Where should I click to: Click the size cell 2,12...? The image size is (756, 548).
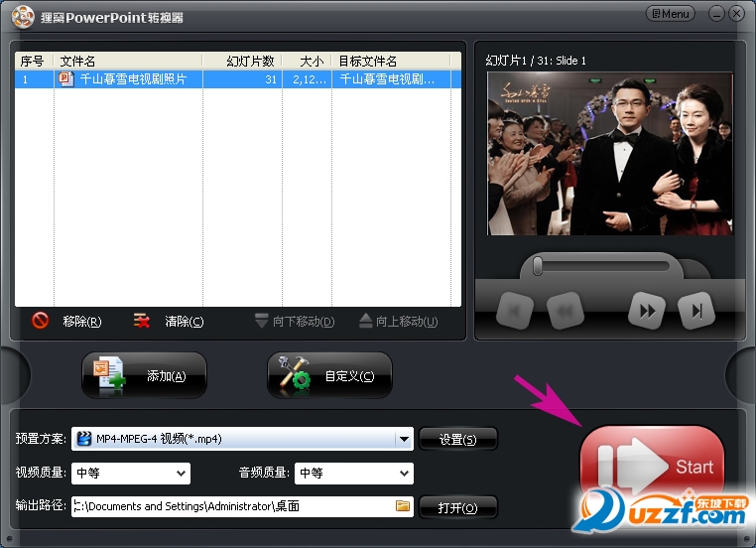point(308,79)
